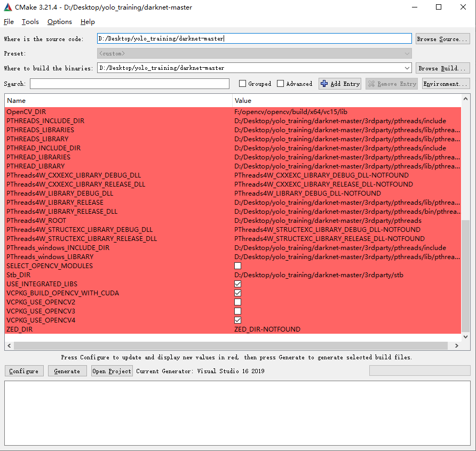Click the vertical scrollbar down arrow

point(465,337)
